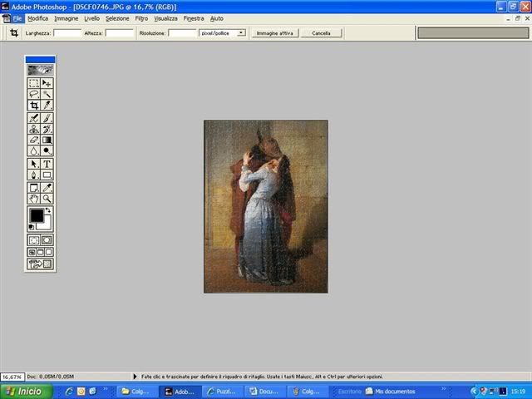Open the Visualizza menu
This screenshot has height=399, width=532.
click(165, 18)
